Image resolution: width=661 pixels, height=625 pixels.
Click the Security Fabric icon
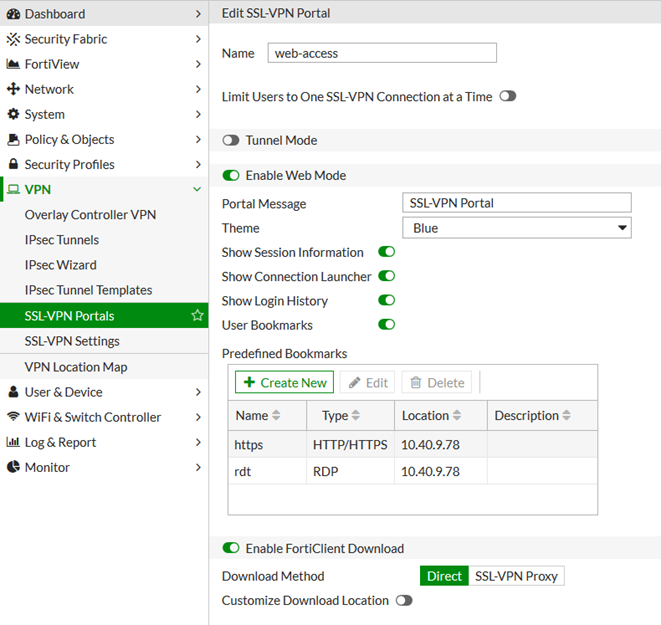pos(13,39)
